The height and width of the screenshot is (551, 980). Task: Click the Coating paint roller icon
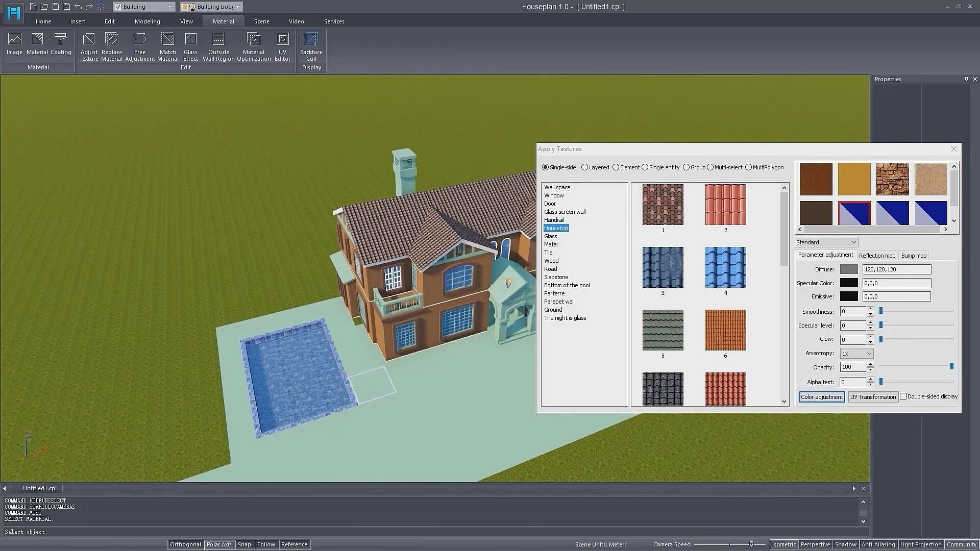(61, 40)
